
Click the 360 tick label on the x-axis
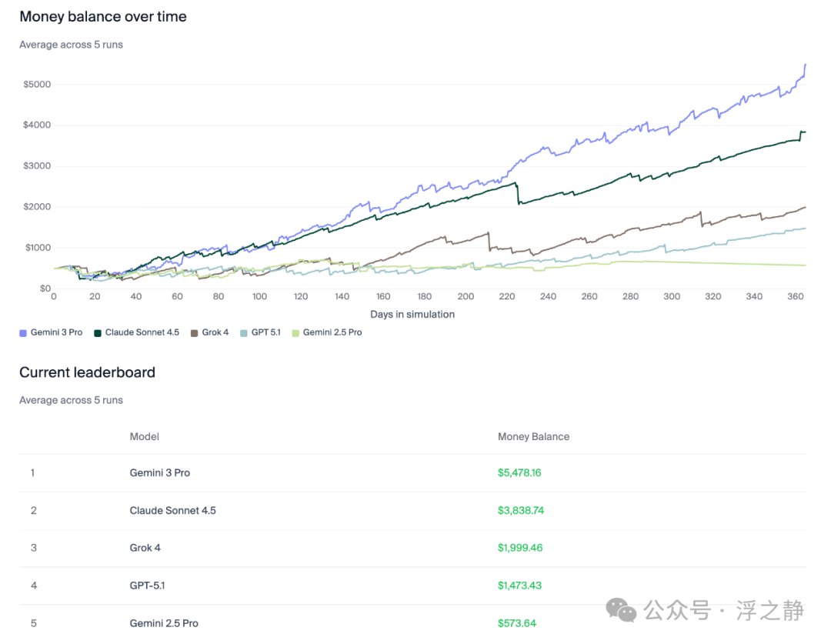[796, 296]
